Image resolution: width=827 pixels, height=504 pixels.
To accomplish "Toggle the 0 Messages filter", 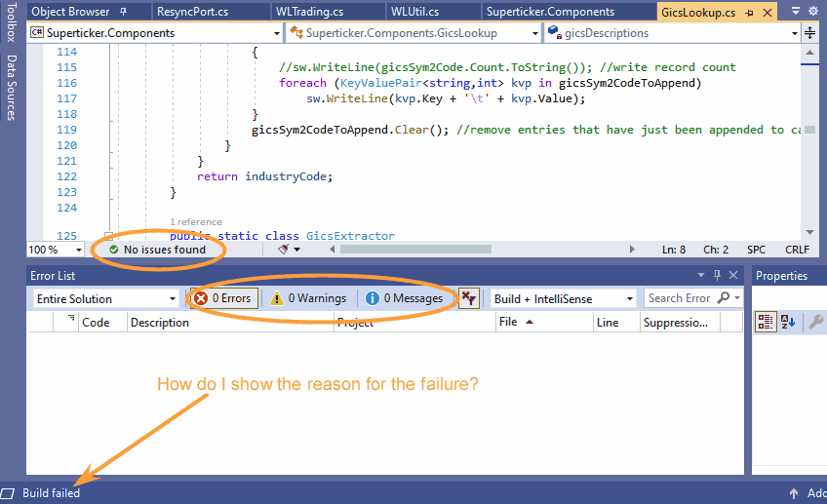I will tap(405, 298).
